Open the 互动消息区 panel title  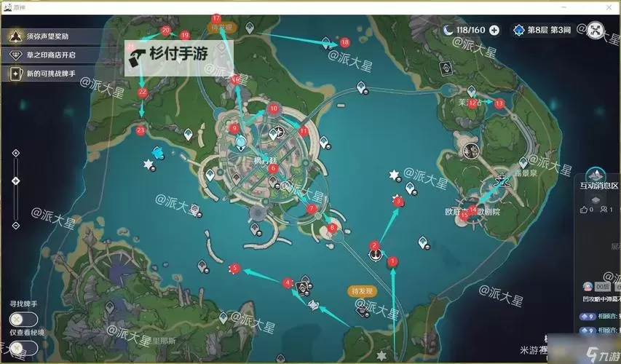coord(599,186)
